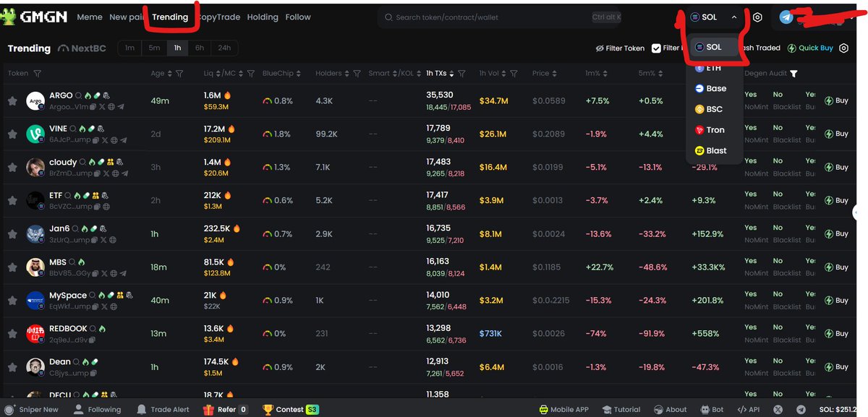Click the X (Twitter) icon for ARGO token
Image resolution: width=868 pixels, height=417 pixels.
point(102,106)
